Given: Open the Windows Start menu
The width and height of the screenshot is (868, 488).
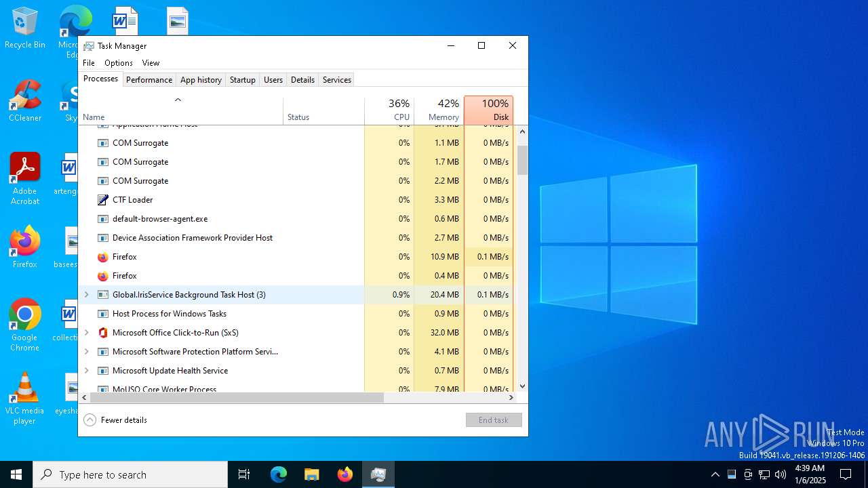Looking at the screenshot, I should [x=16, y=474].
